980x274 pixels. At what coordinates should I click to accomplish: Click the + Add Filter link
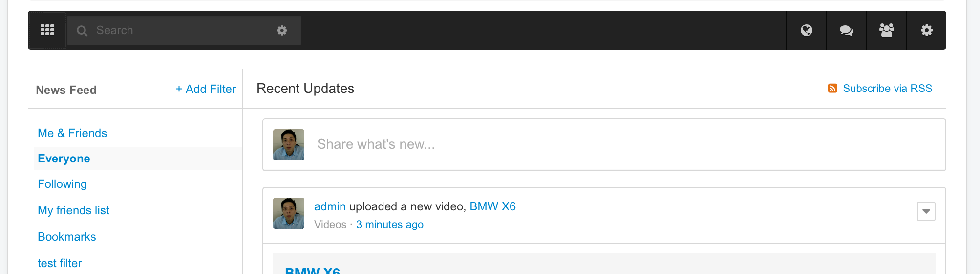tap(206, 89)
